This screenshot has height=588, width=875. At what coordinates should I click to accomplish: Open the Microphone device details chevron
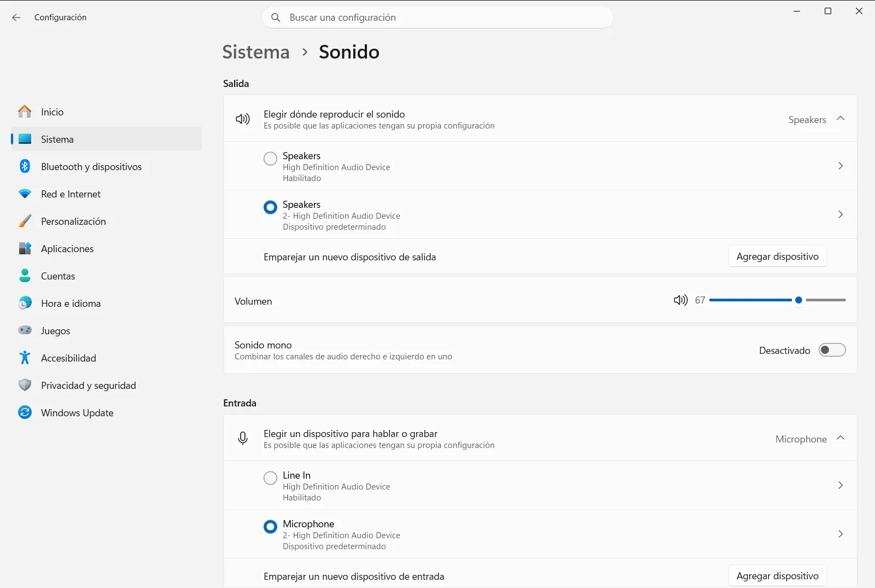point(841,534)
